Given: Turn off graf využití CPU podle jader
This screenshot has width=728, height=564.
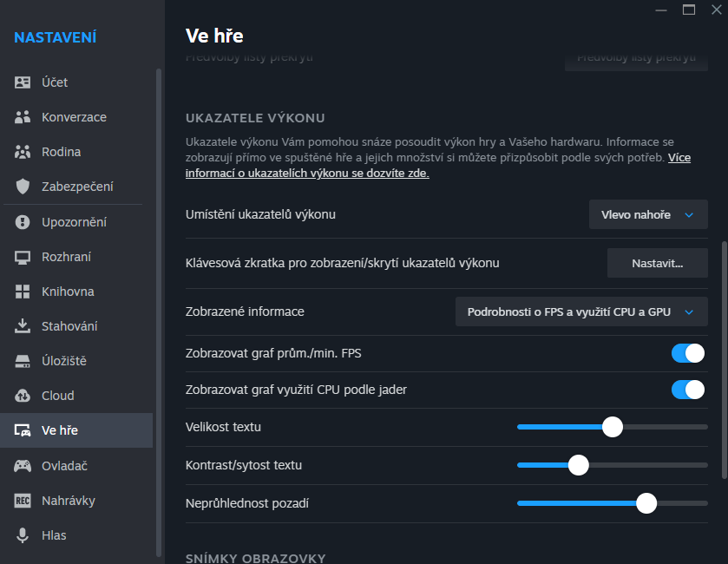Looking at the screenshot, I should point(687,390).
